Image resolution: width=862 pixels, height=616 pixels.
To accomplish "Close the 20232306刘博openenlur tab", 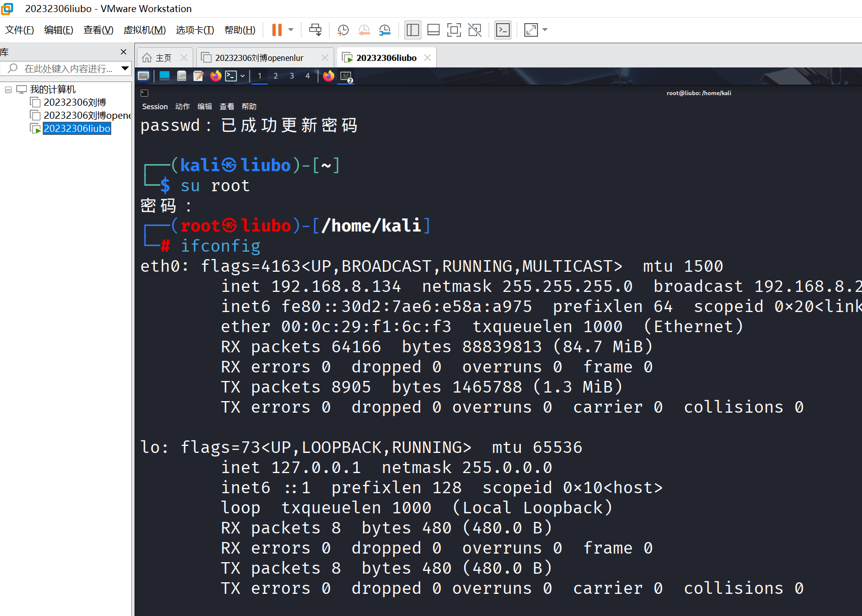I will coord(325,58).
